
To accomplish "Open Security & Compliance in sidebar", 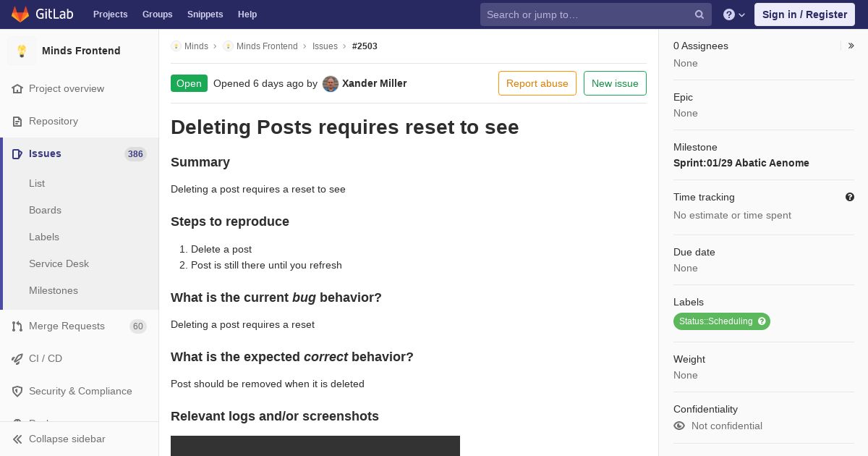I will [80, 391].
